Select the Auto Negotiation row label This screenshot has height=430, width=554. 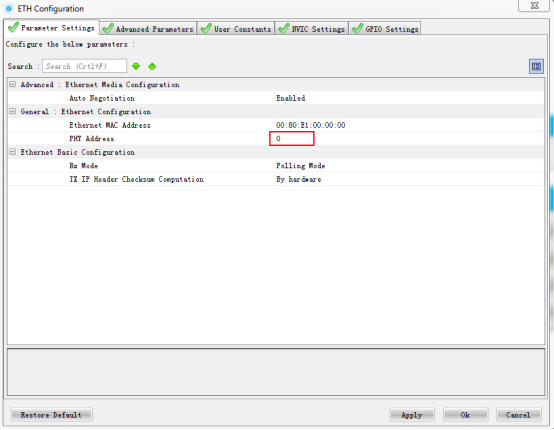tap(102, 98)
